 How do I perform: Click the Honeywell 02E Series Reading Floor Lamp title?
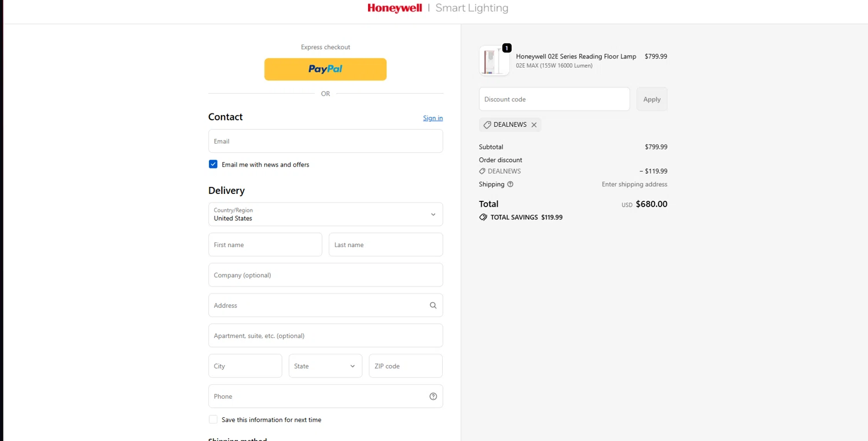pyautogui.click(x=576, y=56)
